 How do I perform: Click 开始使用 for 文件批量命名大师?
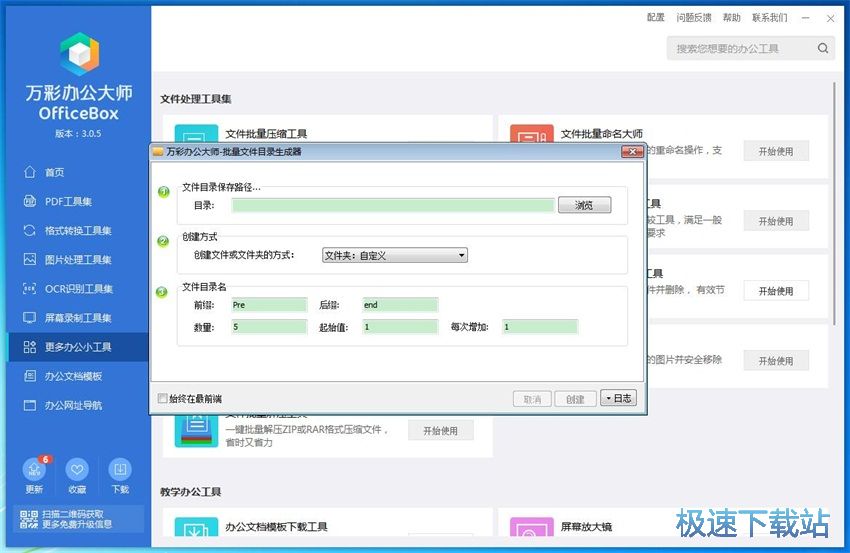coord(776,151)
